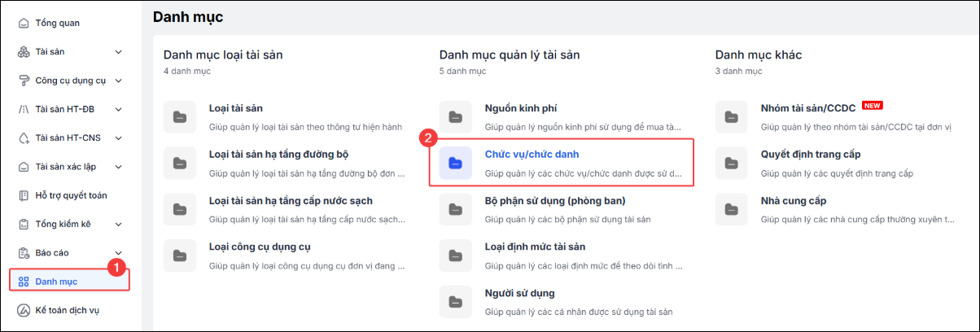This screenshot has height=332, width=980.
Task: Click folder icon beside Người sử dụng
Action: (455, 301)
